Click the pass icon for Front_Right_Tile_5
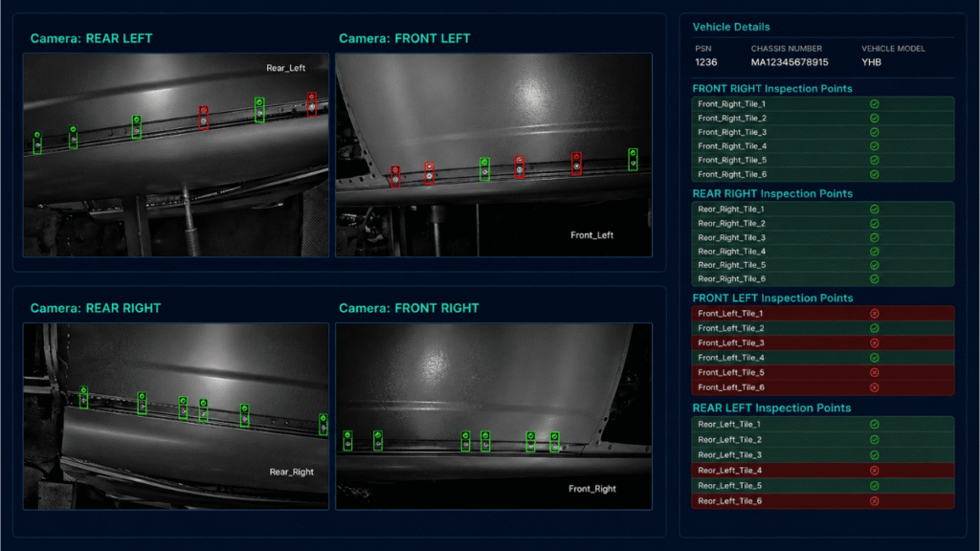This screenshot has height=551, width=980. click(875, 161)
